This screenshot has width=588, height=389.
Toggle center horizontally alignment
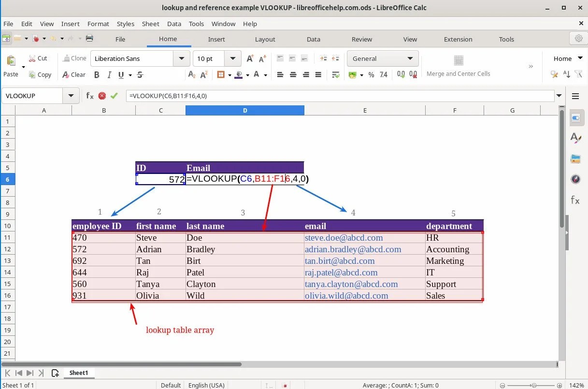pyautogui.click(x=293, y=74)
